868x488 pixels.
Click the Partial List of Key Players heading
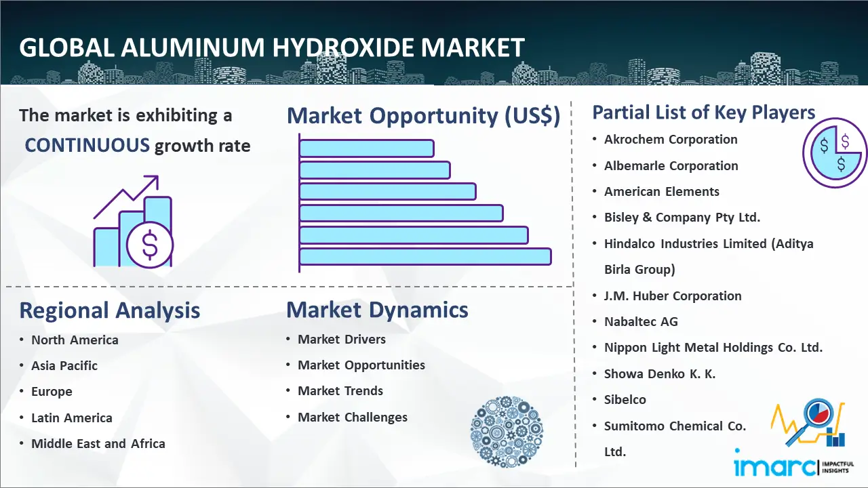pos(703,112)
